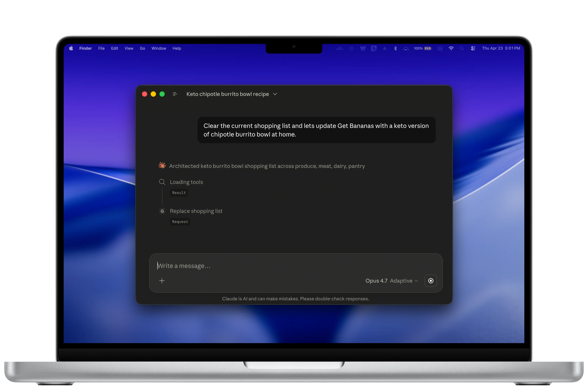Stop the response with the stop button
Viewport: 588px width, 387px height.
point(431,281)
